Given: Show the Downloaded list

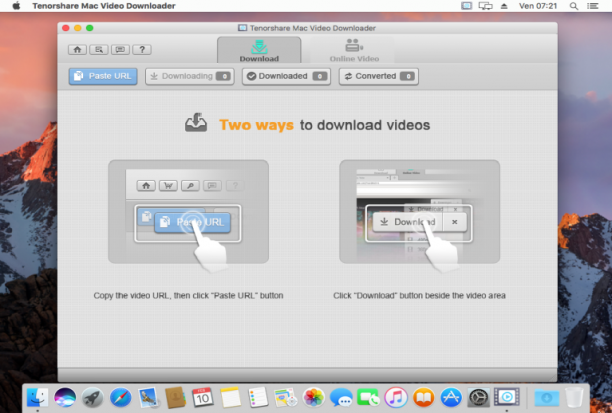Looking at the screenshot, I should [x=286, y=76].
